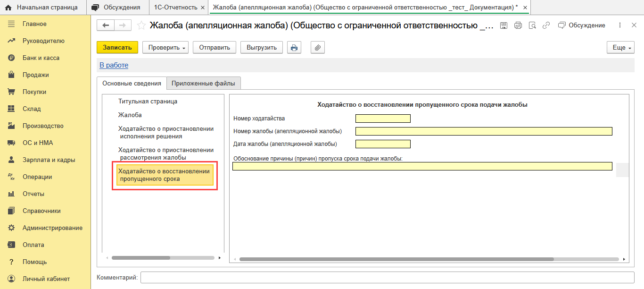Click the printer icon beside Выгрузить
The width and height of the screenshot is (644, 289).
pyautogui.click(x=294, y=48)
